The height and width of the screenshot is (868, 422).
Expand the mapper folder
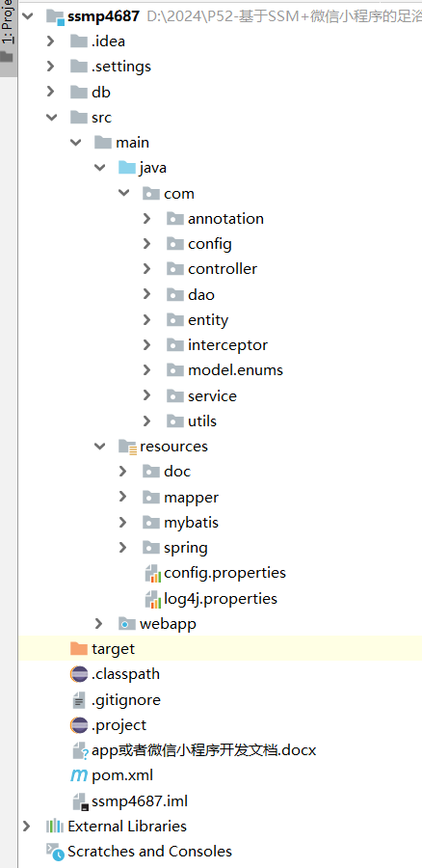pyautogui.click(x=122, y=497)
